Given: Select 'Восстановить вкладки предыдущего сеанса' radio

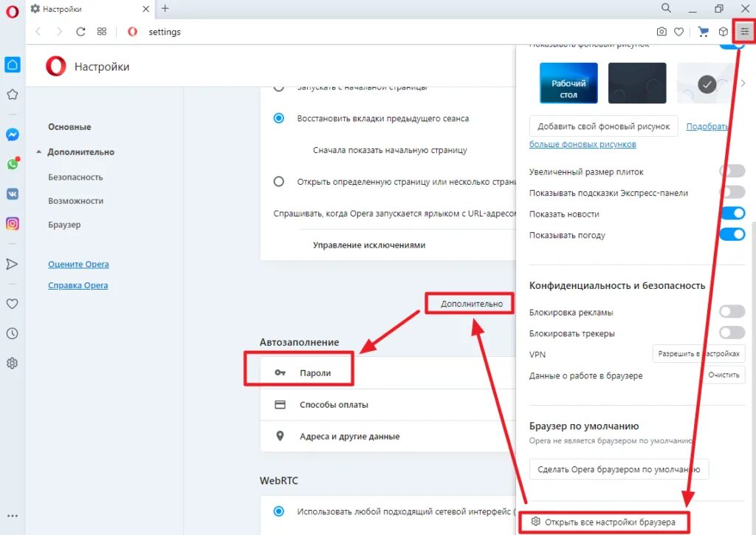Looking at the screenshot, I should coord(278,118).
